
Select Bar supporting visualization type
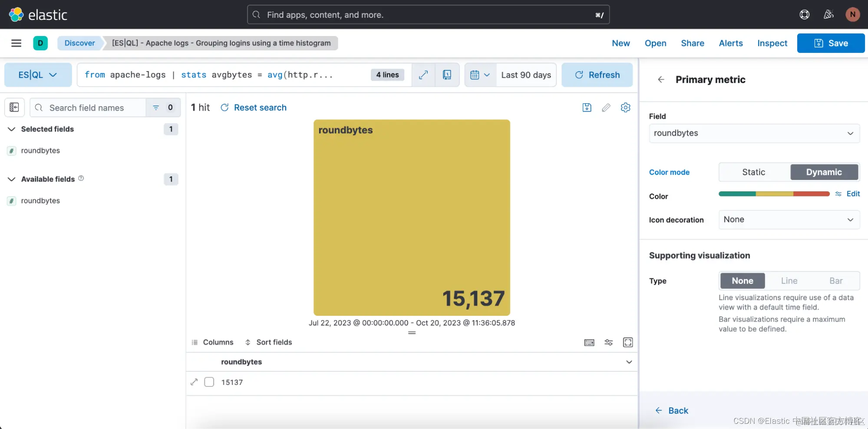(836, 281)
